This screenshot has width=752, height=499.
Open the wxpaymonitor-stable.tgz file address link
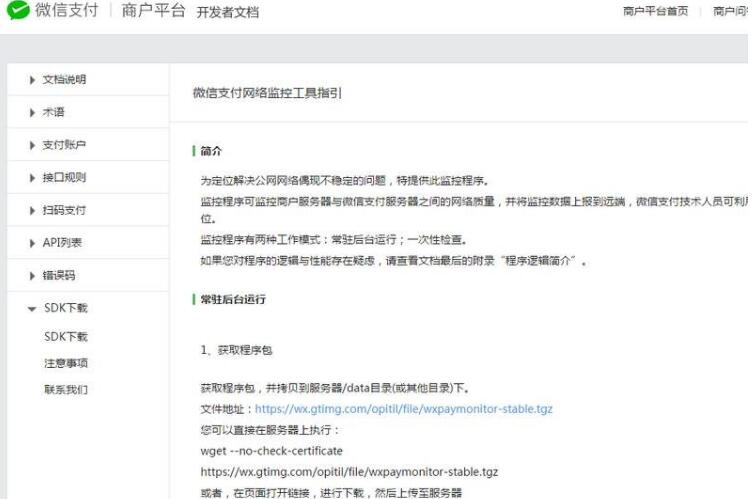click(x=403, y=409)
